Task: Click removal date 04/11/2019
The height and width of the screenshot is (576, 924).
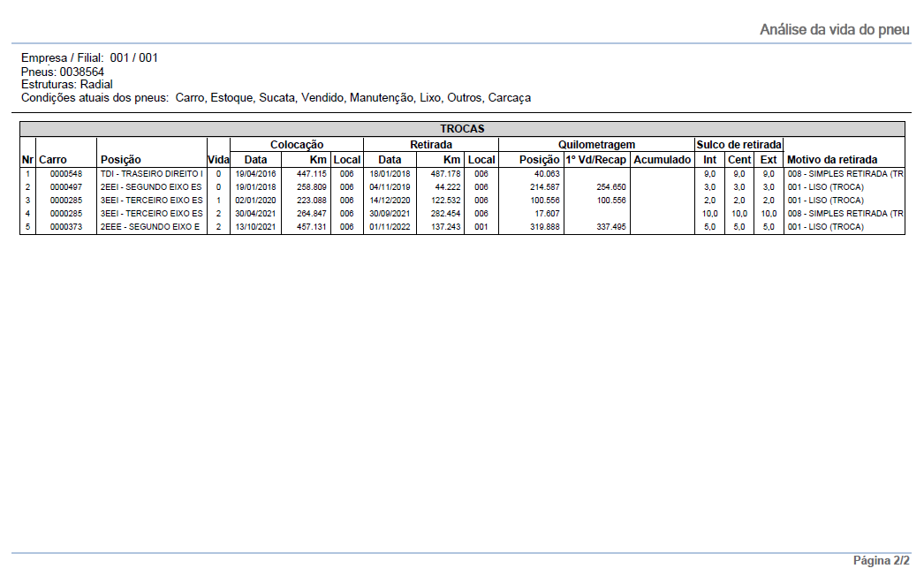Action: 390,187
